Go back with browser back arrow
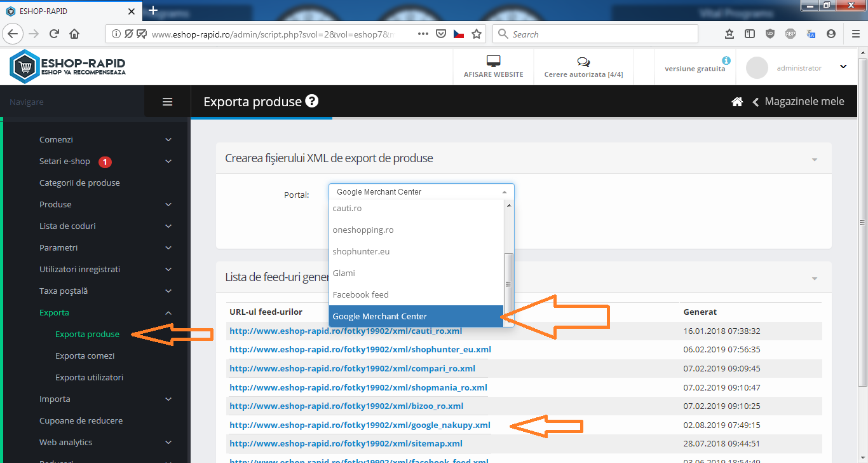868x463 pixels. [14, 34]
